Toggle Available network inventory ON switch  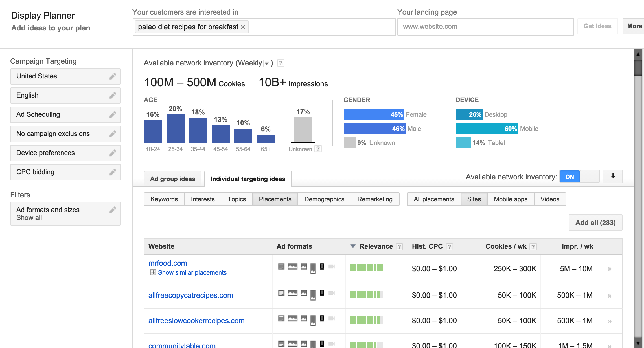click(580, 177)
